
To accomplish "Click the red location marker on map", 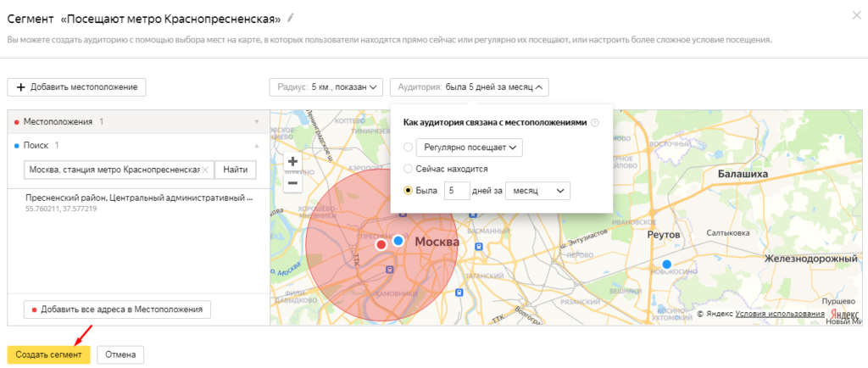I will coord(381,244).
